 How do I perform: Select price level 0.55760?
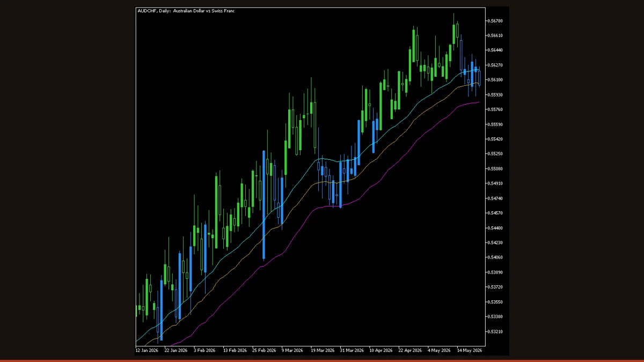495,109
